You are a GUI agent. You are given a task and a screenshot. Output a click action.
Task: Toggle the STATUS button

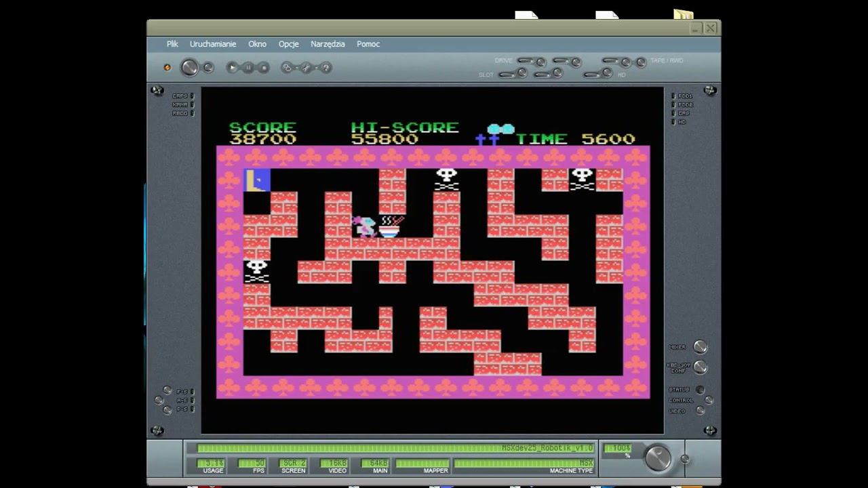[700, 390]
